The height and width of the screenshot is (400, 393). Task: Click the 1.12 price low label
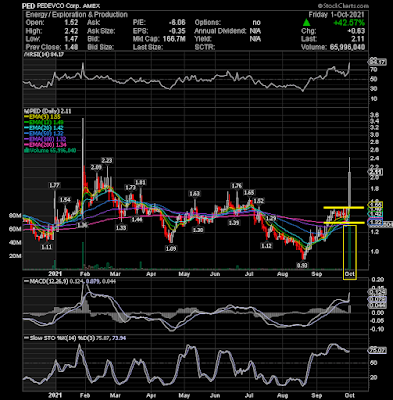266,246
